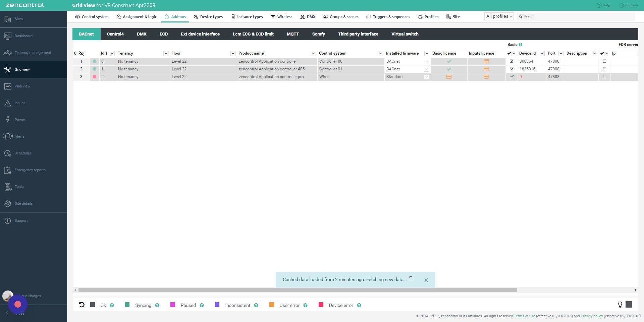Open the Tenancy column filter dropdown
Screen dimensions: 644x322
click(166, 53)
